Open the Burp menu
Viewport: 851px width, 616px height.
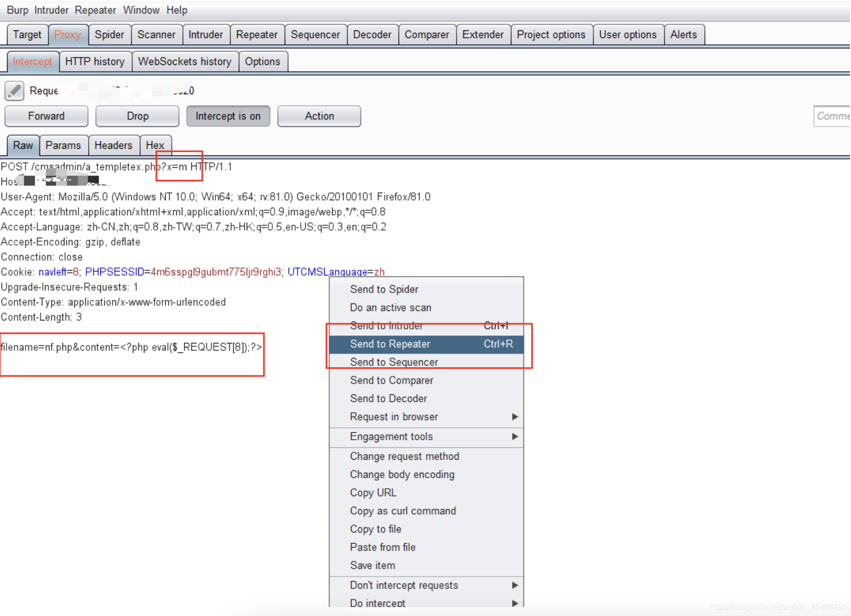[x=17, y=10]
